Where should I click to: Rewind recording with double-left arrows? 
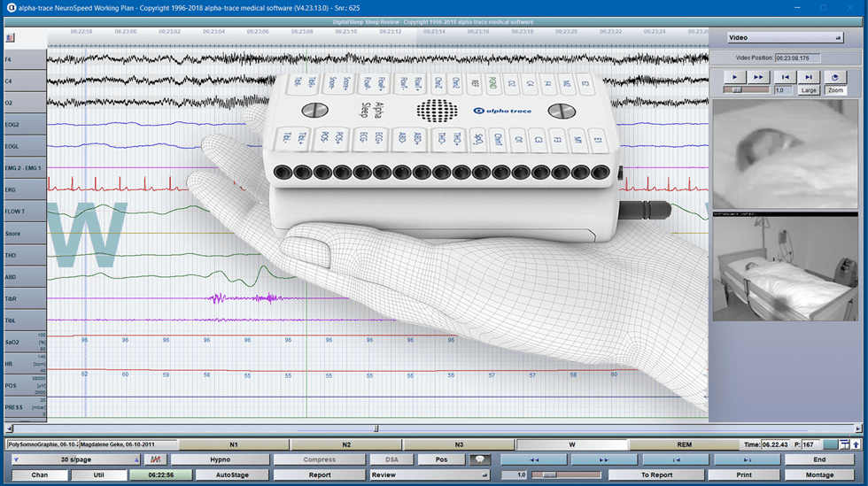[533, 459]
